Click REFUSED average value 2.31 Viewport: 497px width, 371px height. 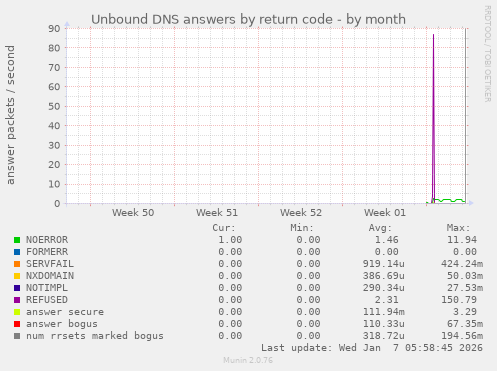(x=387, y=300)
